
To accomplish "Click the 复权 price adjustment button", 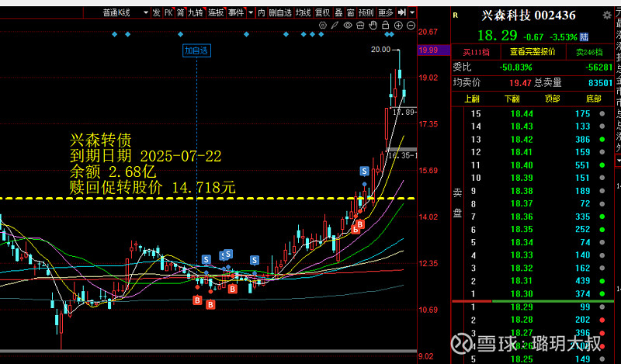I will pos(322,12).
